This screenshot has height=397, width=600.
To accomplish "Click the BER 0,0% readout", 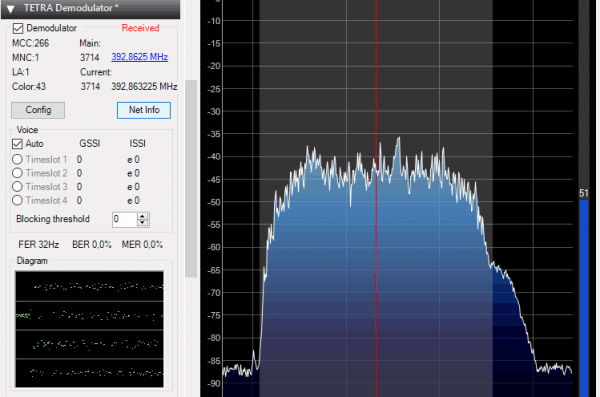I will tap(92, 245).
